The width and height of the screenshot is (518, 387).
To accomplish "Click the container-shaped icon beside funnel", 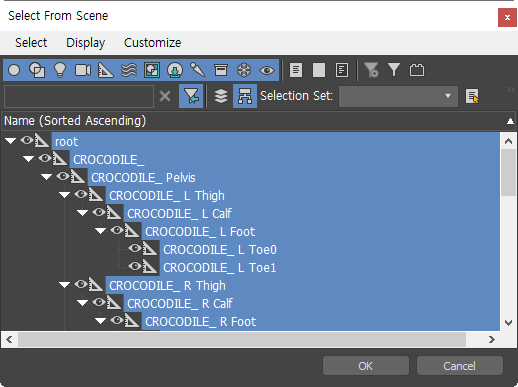I will point(417,70).
